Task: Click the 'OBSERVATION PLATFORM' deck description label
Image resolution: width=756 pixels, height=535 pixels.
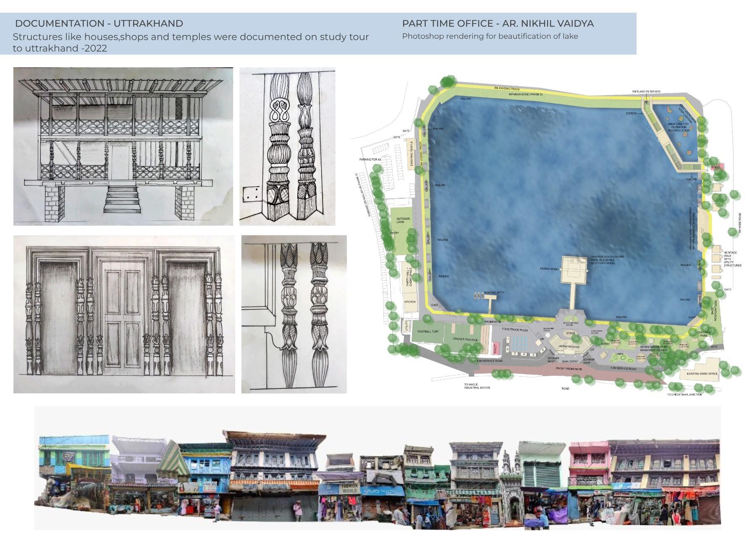Action: 607,260
